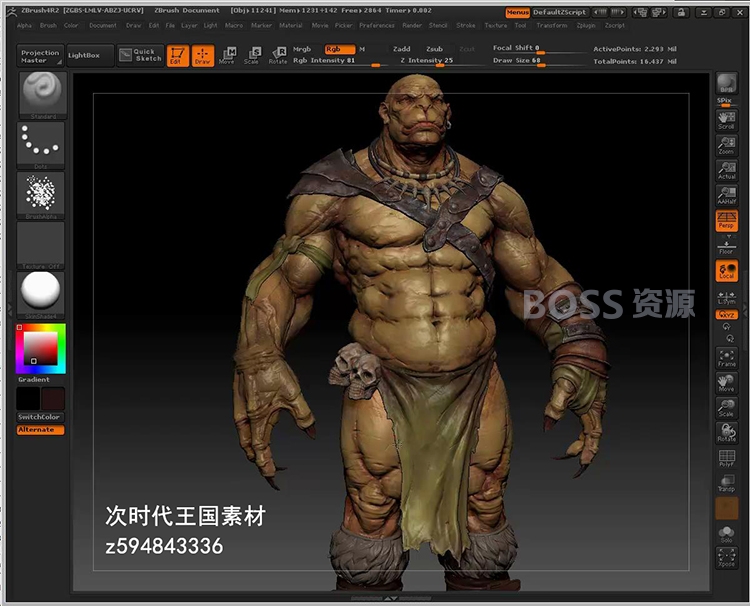Viewport: 750px width, 606px height.
Task: Click the Gradient button
Action: click(33, 379)
